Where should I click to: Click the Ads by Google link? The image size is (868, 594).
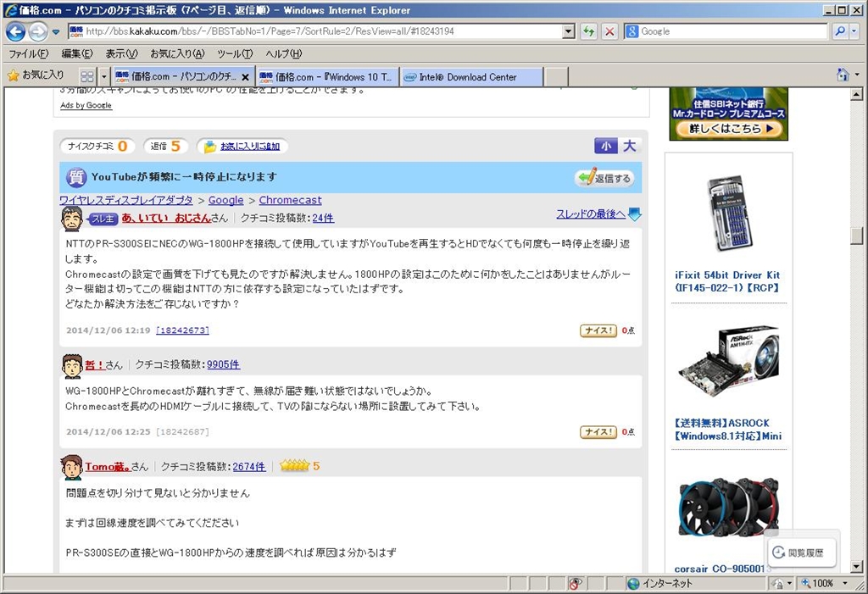pyautogui.click(x=86, y=105)
